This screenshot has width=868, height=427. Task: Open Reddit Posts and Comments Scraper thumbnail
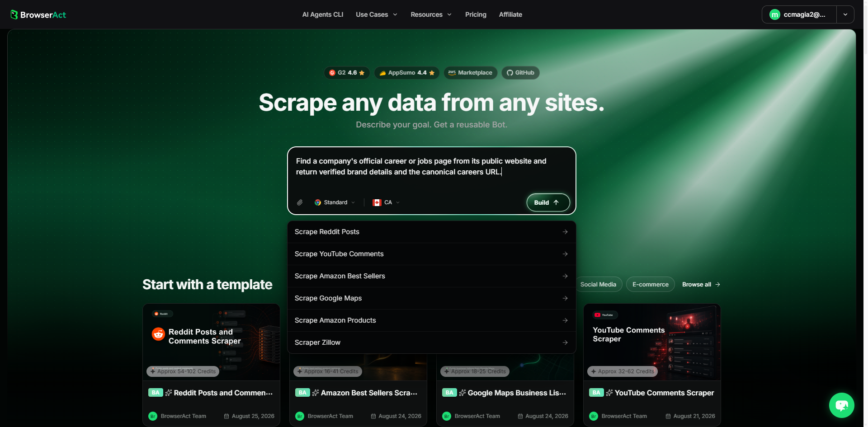click(x=211, y=342)
